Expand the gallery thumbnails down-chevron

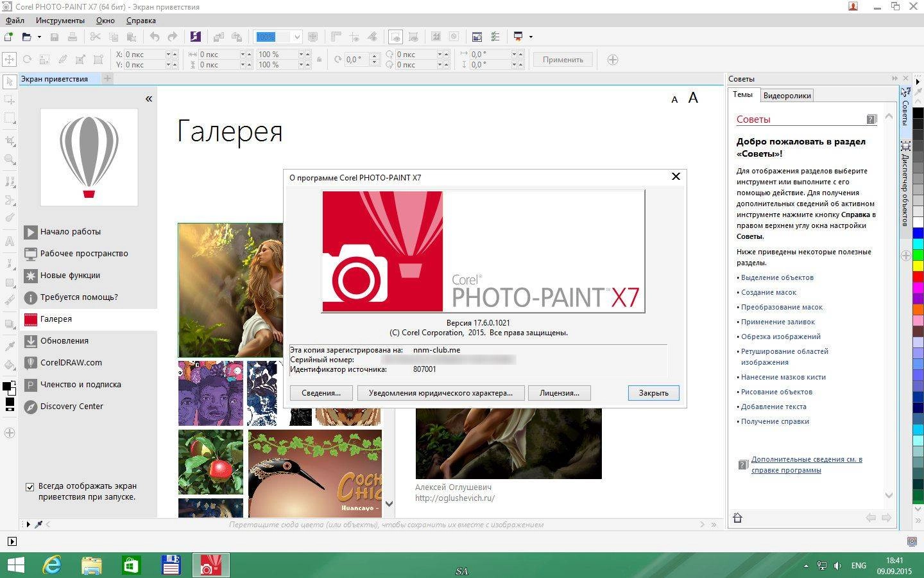(389, 504)
